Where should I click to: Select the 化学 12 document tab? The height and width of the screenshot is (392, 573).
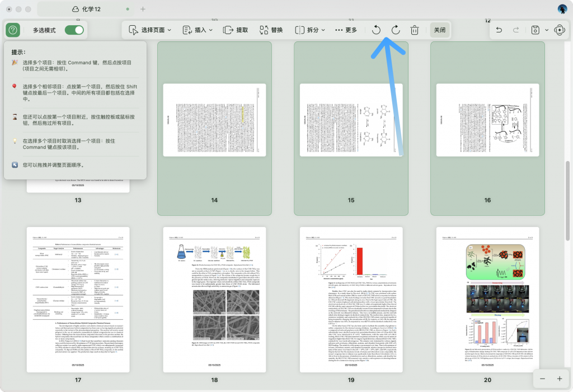pyautogui.click(x=86, y=9)
